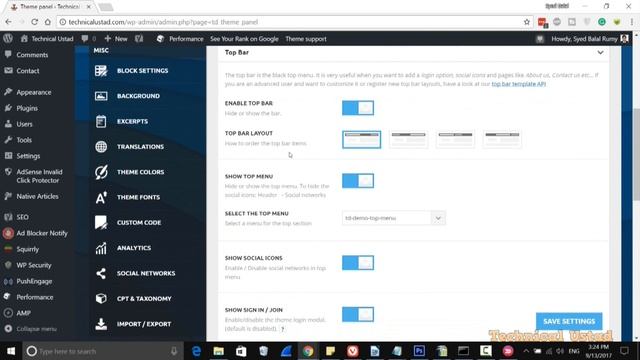Open the Background settings icon
The image size is (640, 360).
[101, 96]
